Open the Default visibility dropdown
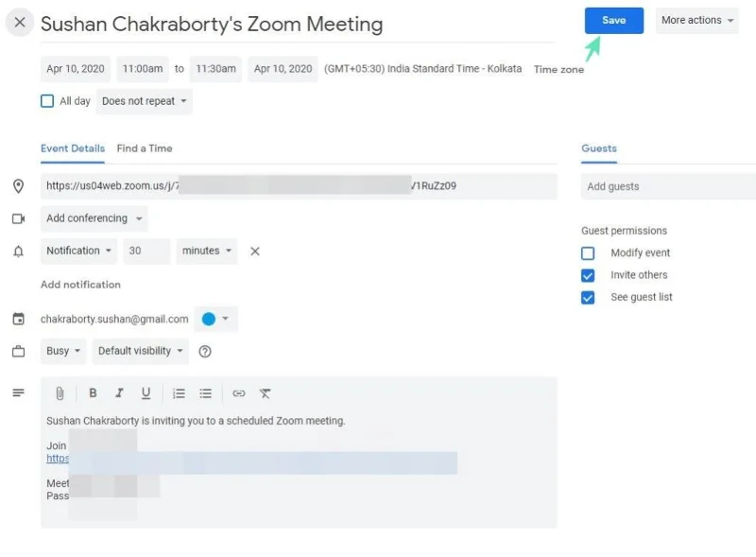This screenshot has width=756, height=557. click(x=141, y=351)
